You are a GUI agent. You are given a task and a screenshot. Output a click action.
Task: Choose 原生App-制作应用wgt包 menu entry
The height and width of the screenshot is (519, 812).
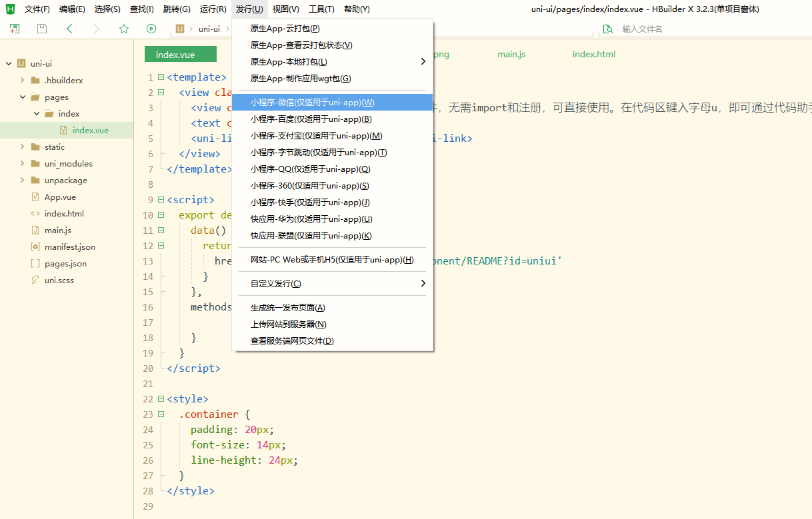(333, 79)
